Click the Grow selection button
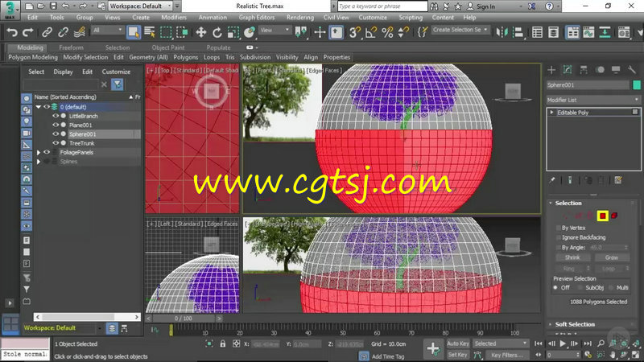The height and width of the screenshot is (362, 644). pos(611,257)
